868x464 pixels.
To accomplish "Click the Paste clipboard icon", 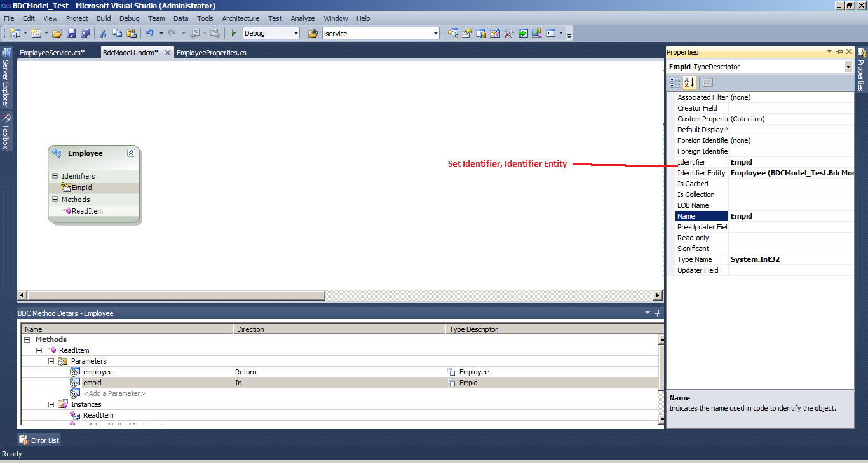I will click(132, 33).
